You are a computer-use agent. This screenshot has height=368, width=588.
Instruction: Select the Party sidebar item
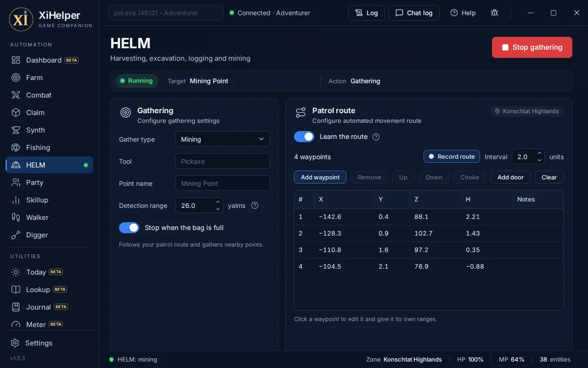point(50,183)
